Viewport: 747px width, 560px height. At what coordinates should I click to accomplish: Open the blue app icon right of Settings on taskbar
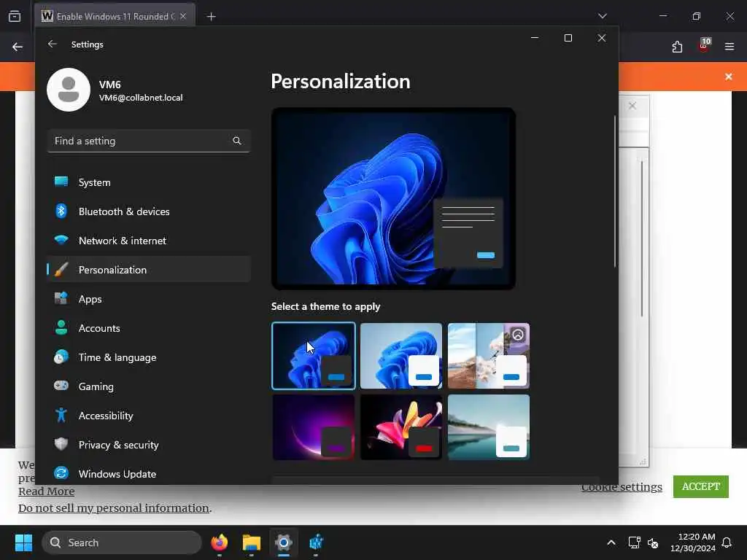[315, 542]
